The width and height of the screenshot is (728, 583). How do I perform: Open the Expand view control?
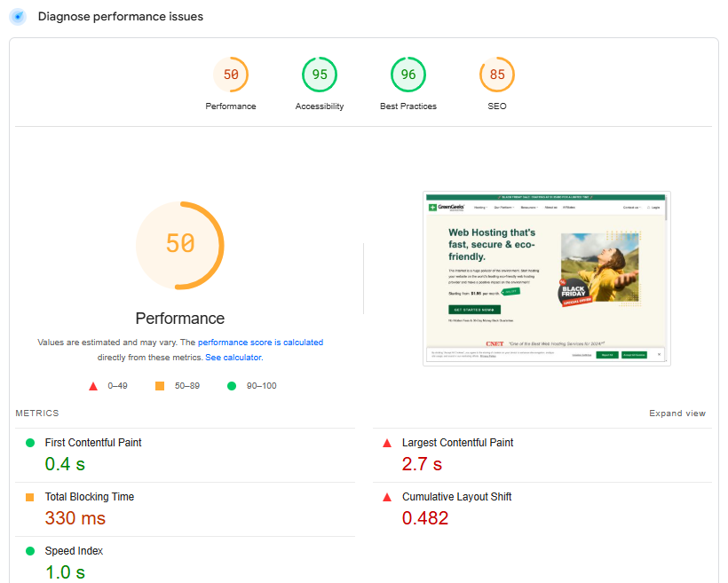[x=677, y=413]
